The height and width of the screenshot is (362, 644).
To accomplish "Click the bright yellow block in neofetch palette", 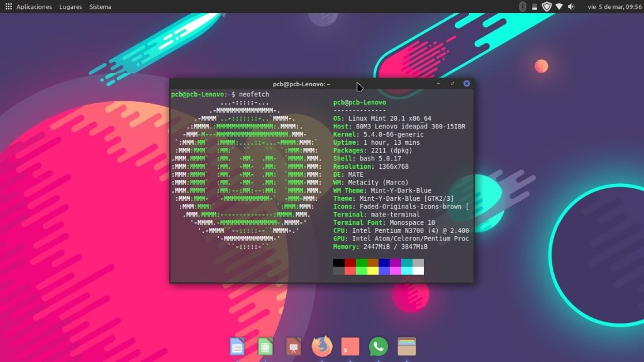I will pyautogui.click(x=372, y=271).
